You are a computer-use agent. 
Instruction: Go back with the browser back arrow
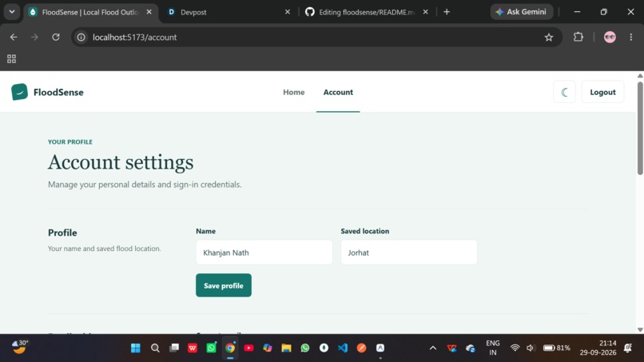point(14,37)
